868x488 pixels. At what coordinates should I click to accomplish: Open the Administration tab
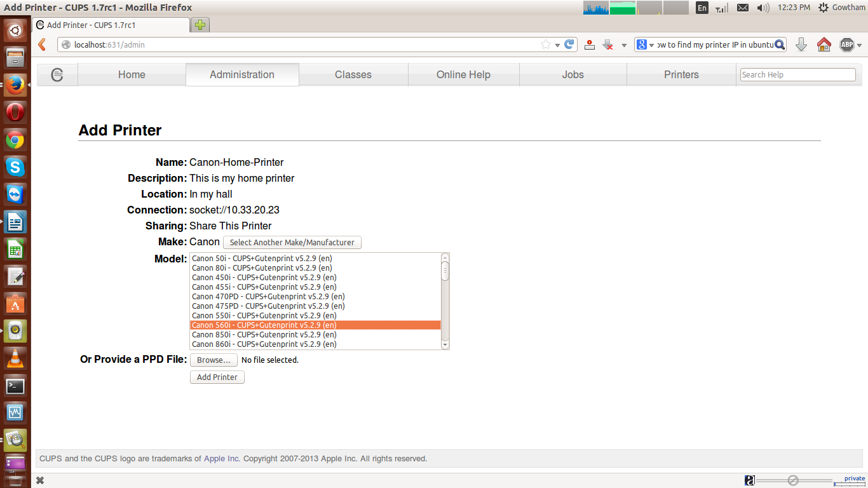pos(242,74)
